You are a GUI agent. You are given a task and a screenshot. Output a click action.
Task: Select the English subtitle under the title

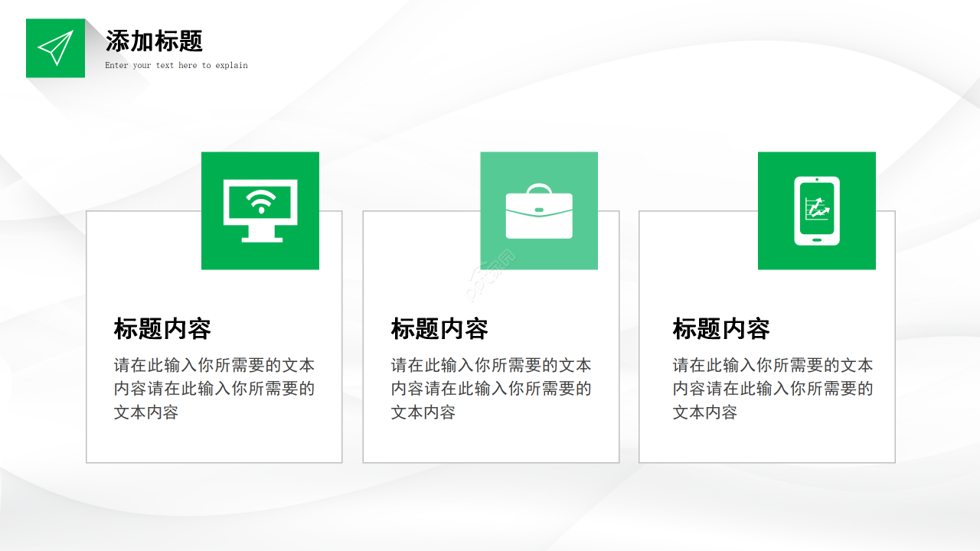(178, 65)
